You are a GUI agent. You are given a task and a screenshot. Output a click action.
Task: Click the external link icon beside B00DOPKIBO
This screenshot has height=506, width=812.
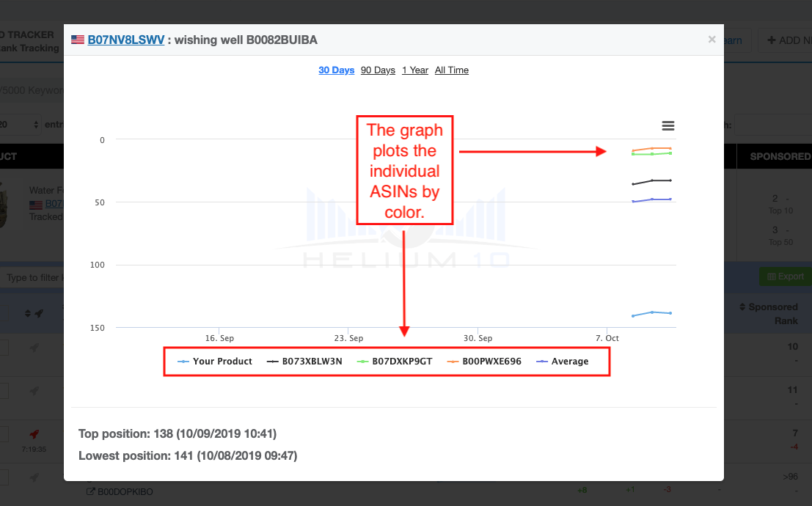90,491
